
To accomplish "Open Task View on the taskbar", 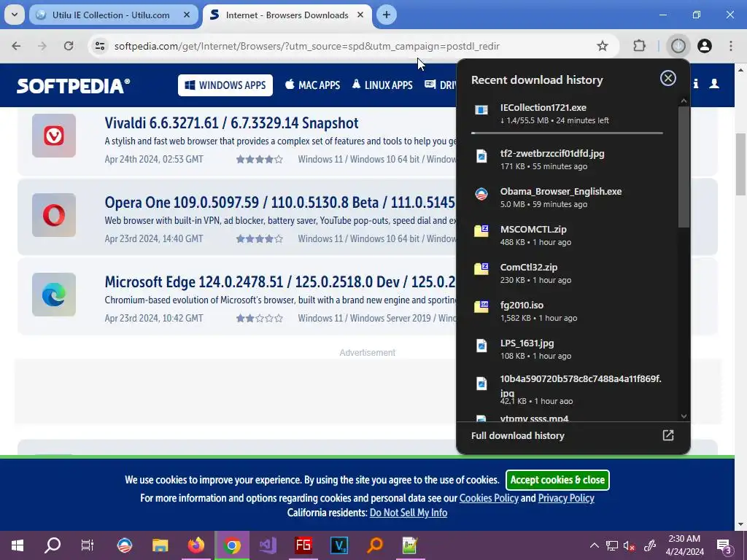I will coord(88,545).
